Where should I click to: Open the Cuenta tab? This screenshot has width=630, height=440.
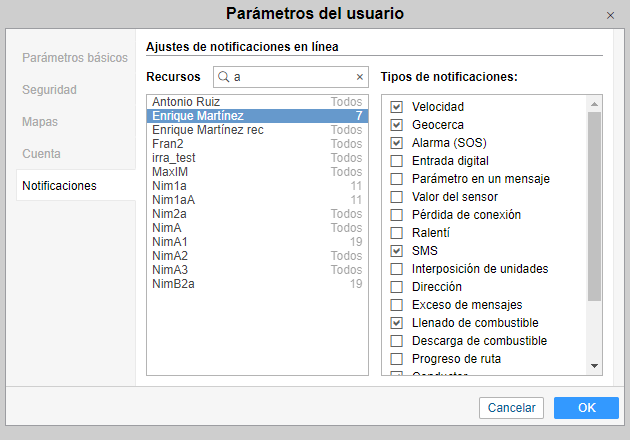tap(42, 154)
